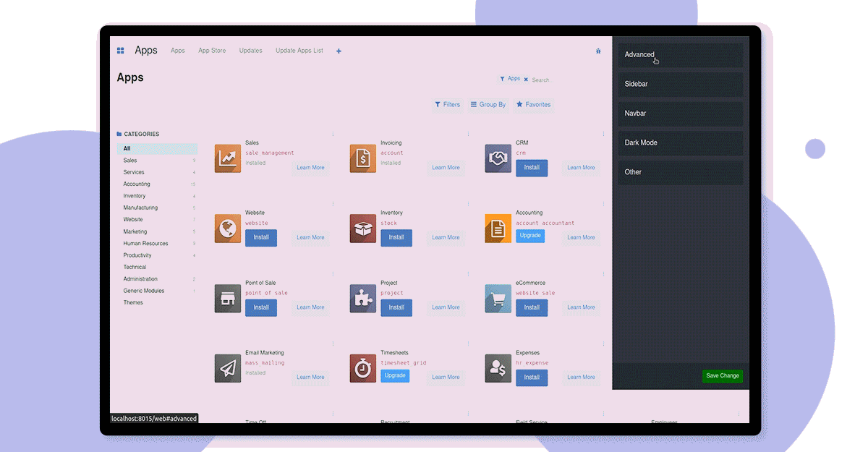The image size is (868, 452).
Task: Click the Timesheets stopwatch icon
Action: 363,368
